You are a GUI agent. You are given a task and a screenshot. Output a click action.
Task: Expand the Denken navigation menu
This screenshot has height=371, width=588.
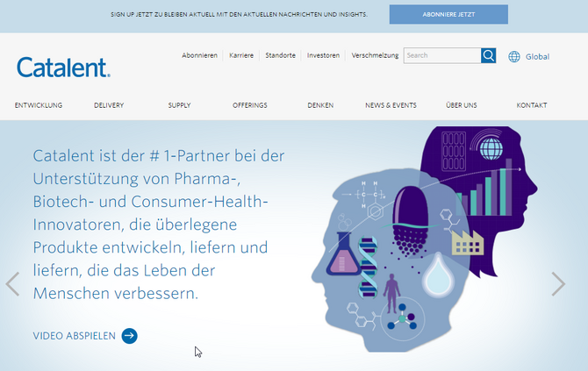coord(320,105)
